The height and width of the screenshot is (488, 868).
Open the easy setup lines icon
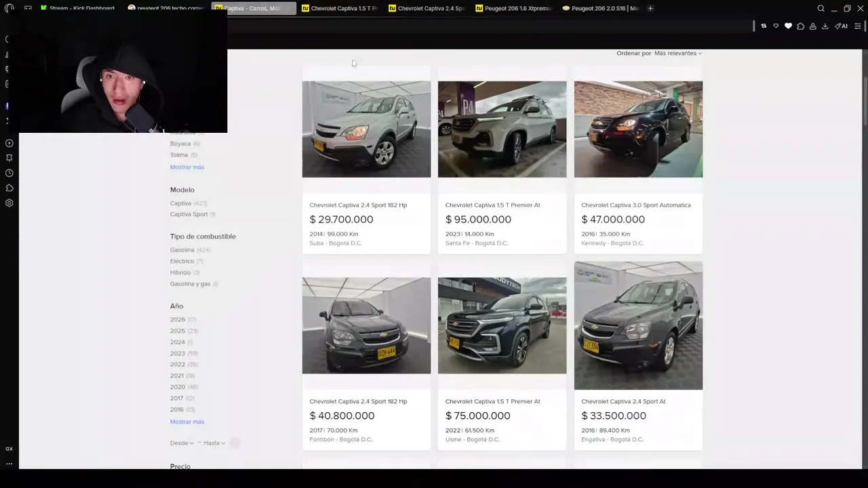(857, 26)
